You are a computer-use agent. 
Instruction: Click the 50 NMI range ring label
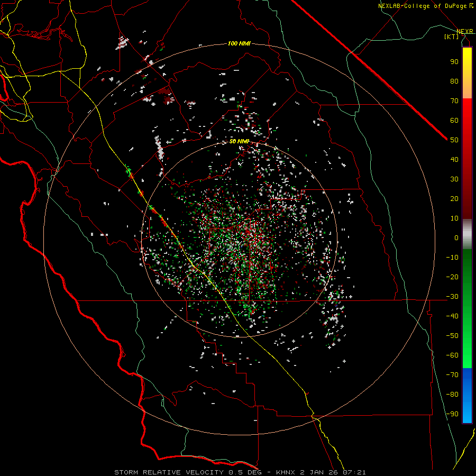[x=239, y=141]
